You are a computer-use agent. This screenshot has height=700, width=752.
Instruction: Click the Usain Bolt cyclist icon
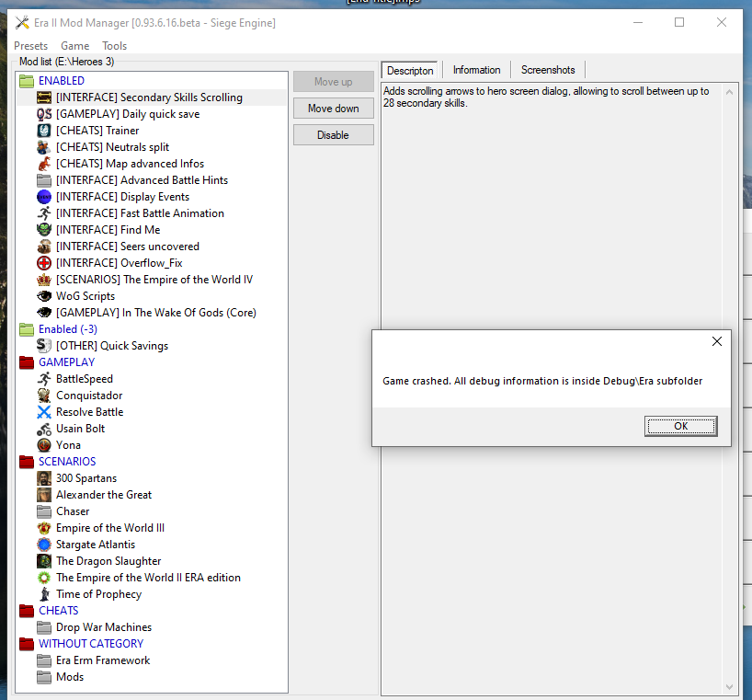43,429
